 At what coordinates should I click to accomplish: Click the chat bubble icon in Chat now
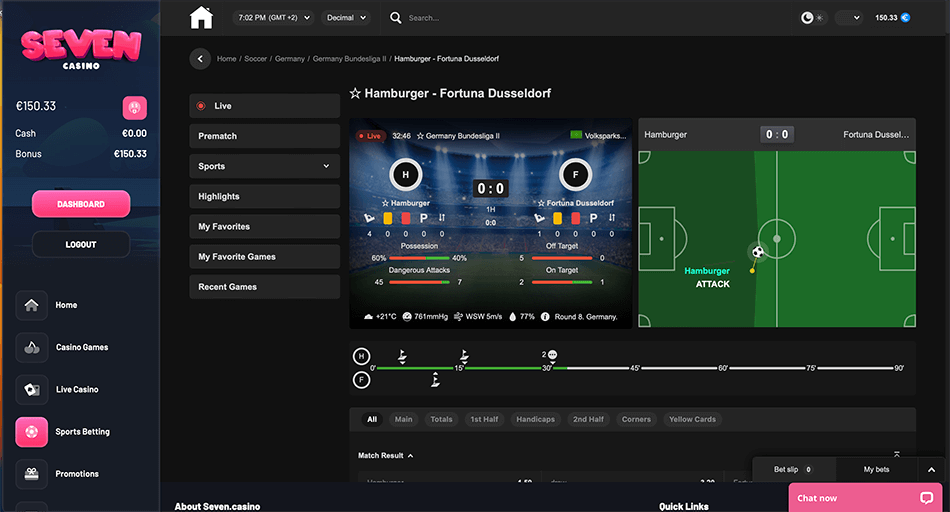[926, 498]
